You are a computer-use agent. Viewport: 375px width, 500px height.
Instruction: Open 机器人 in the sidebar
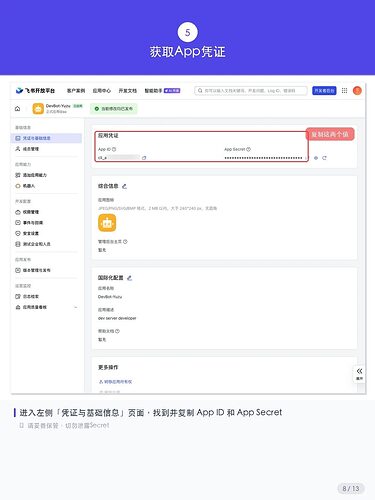[25, 186]
